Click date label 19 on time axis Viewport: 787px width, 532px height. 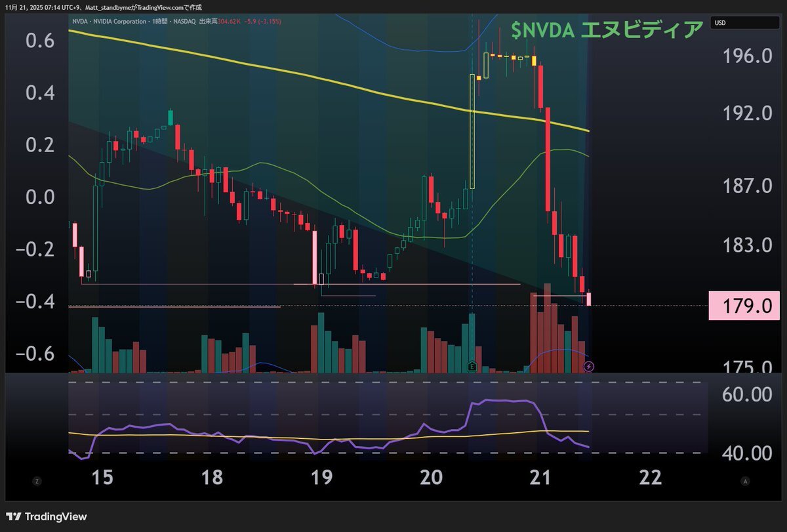tap(321, 478)
